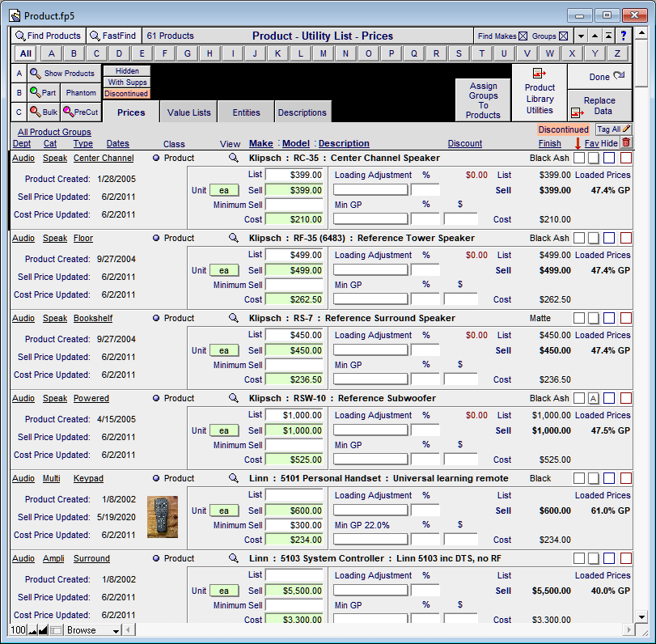Open All Product Groups link
The height and width of the screenshot is (644, 656).
[x=54, y=132]
